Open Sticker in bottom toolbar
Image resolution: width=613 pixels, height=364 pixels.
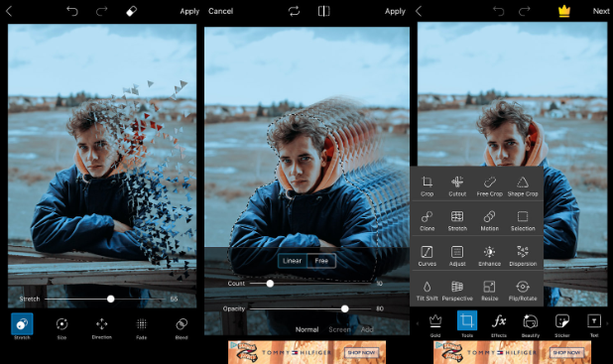click(x=561, y=325)
